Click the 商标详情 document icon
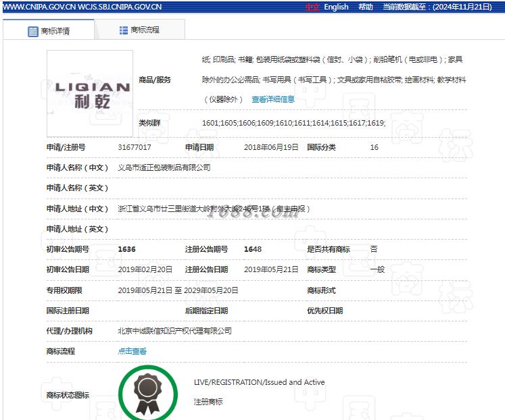This screenshot has width=505, height=420. (33, 32)
